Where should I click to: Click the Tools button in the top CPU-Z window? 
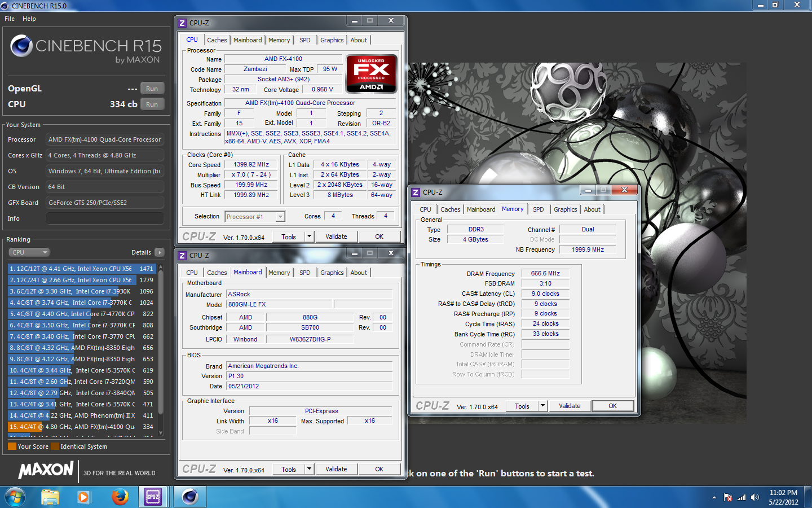tap(289, 237)
